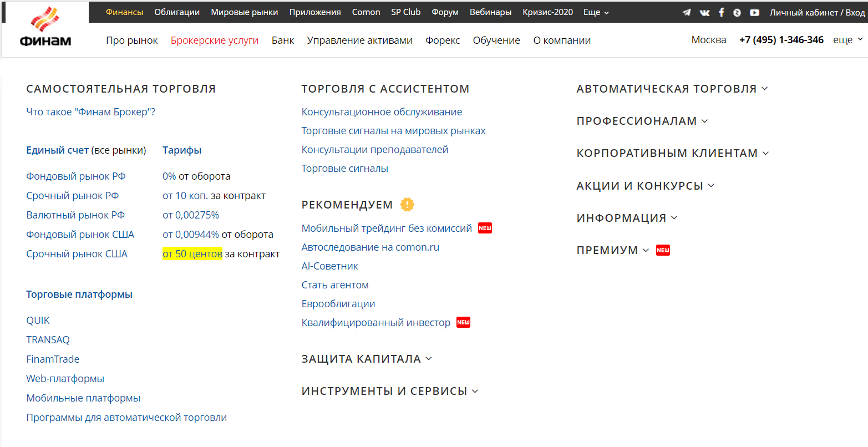Expand the Защита капитала section
868x447 pixels.
coord(366,359)
